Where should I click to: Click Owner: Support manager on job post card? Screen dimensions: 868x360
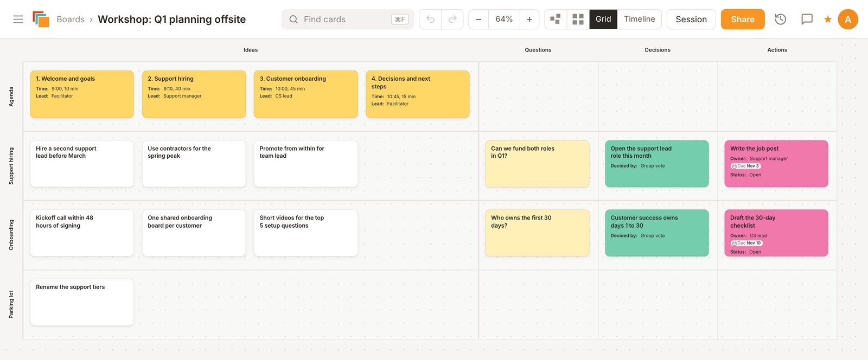pyautogui.click(x=759, y=159)
